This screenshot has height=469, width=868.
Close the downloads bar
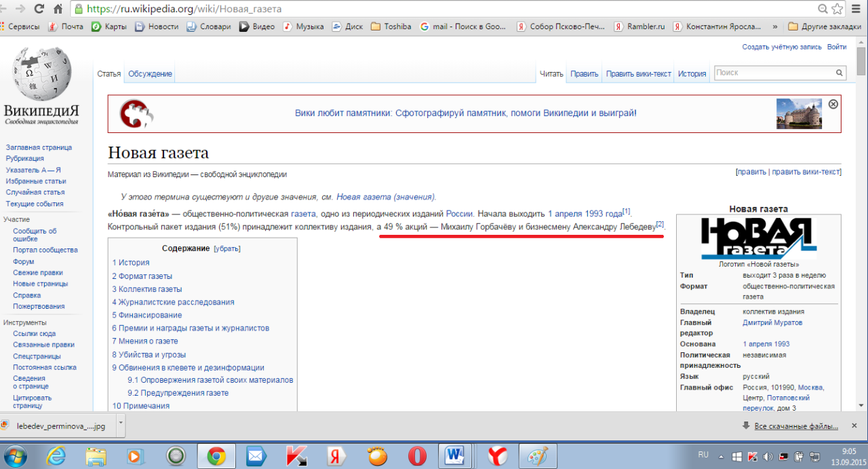[x=856, y=426]
